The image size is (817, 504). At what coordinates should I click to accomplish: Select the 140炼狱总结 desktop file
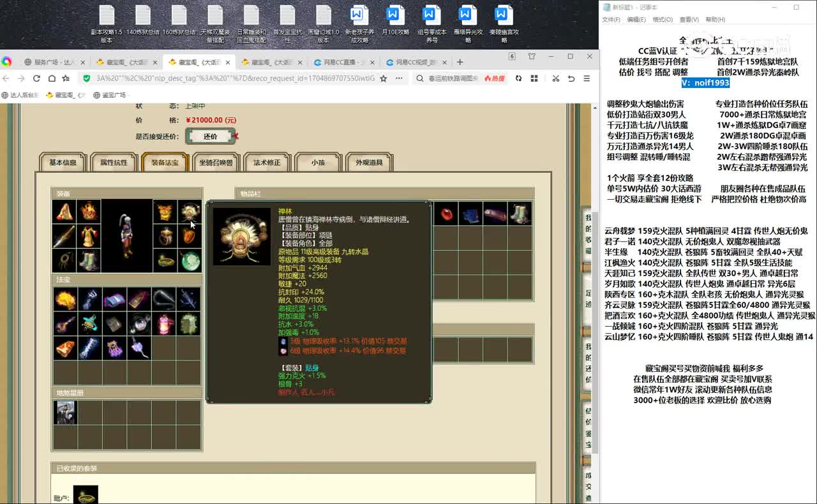142,20
